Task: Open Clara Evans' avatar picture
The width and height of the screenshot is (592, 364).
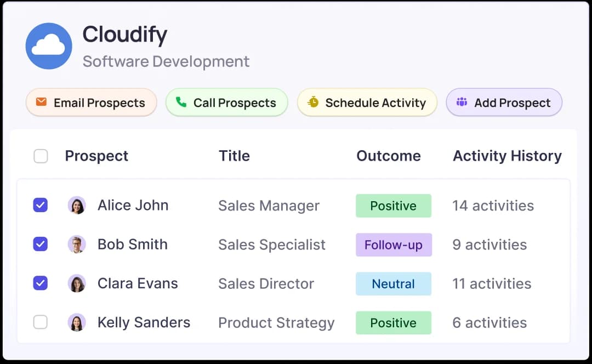Action: click(x=77, y=283)
